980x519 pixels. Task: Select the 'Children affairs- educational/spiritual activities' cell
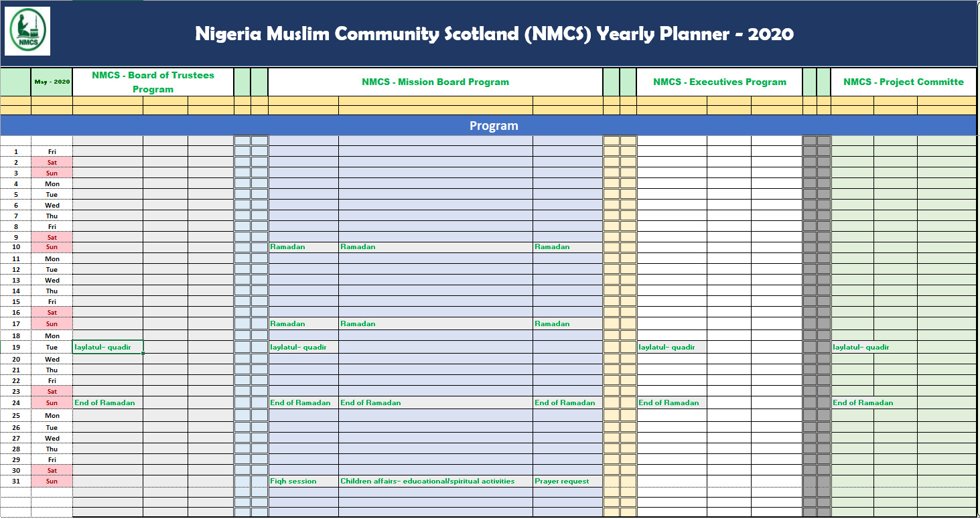(x=435, y=481)
